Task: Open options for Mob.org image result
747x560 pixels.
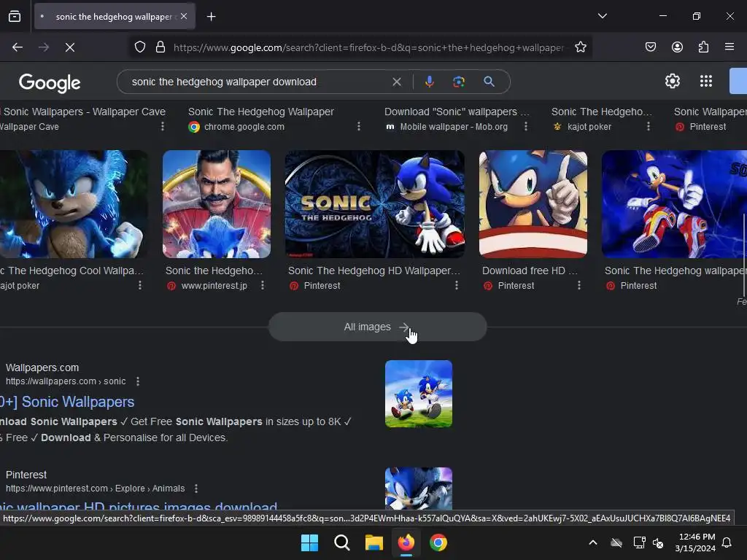Action: point(525,126)
